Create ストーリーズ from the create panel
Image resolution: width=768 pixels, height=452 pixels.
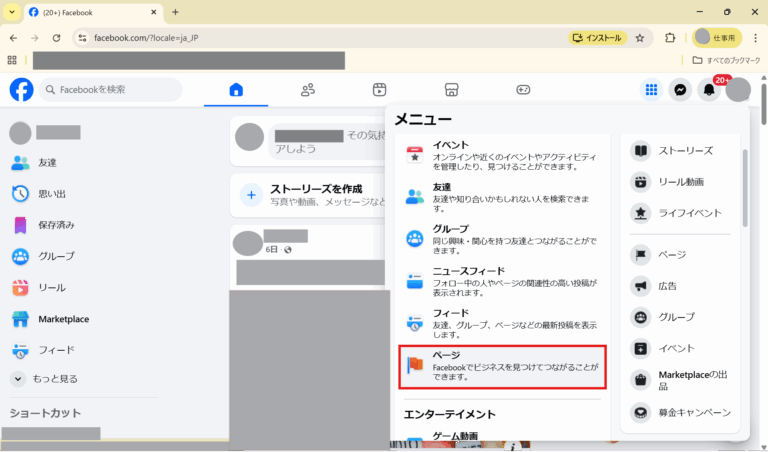(x=680, y=151)
